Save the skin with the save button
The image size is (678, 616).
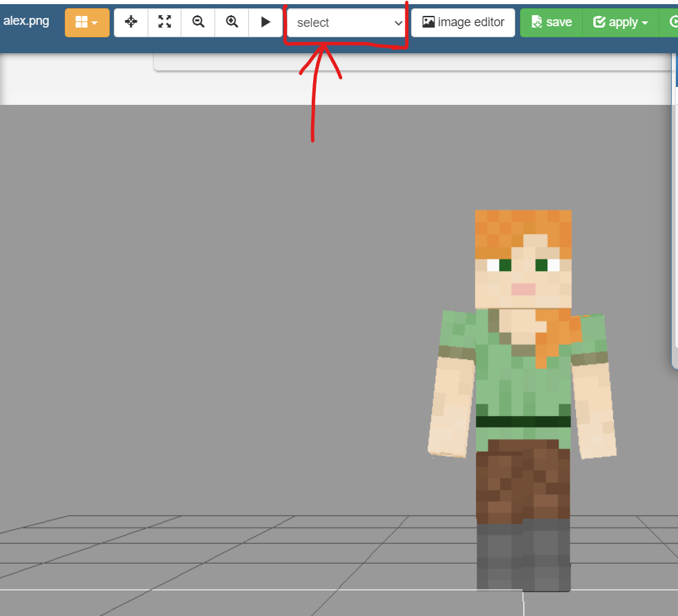(x=551, y=23)
